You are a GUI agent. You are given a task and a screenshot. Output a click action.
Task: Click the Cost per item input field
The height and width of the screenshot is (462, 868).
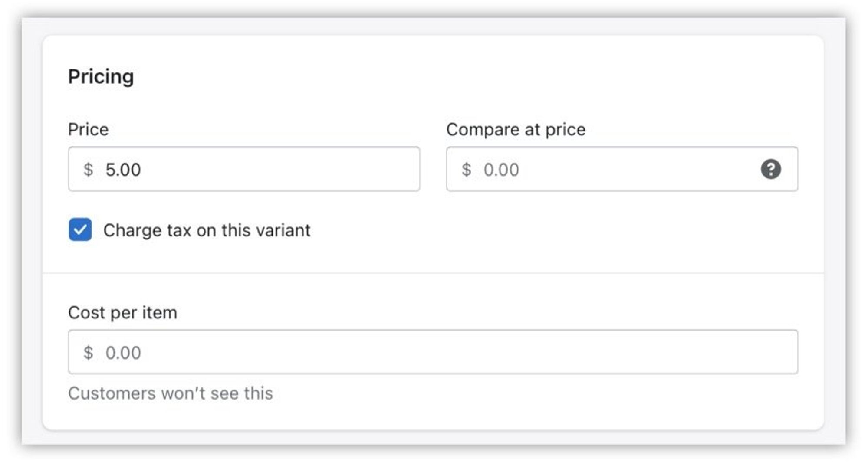pyautogui.click(x=434, y=352)
